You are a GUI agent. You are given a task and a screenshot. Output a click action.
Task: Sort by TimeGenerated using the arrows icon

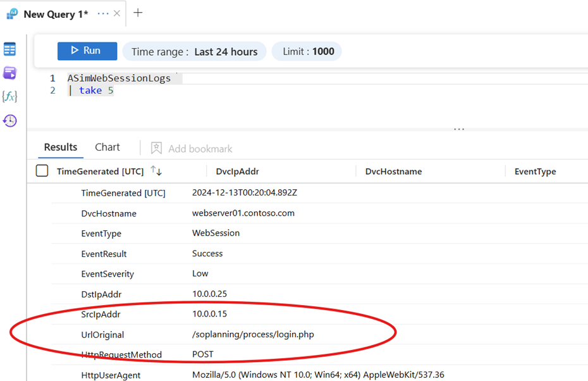pos(156,171)
